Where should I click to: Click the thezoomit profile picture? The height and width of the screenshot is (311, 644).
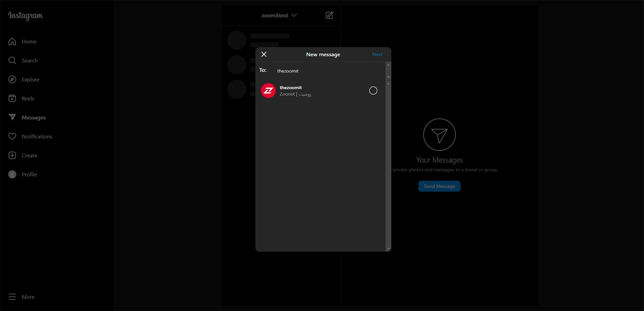268,90
